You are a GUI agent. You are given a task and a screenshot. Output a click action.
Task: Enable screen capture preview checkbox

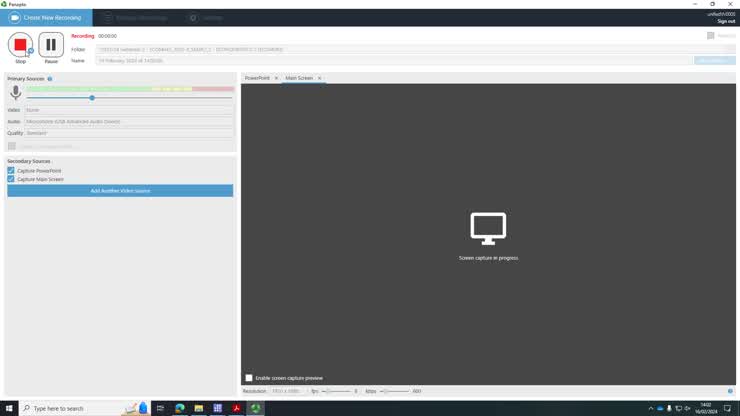click(249, 378)
